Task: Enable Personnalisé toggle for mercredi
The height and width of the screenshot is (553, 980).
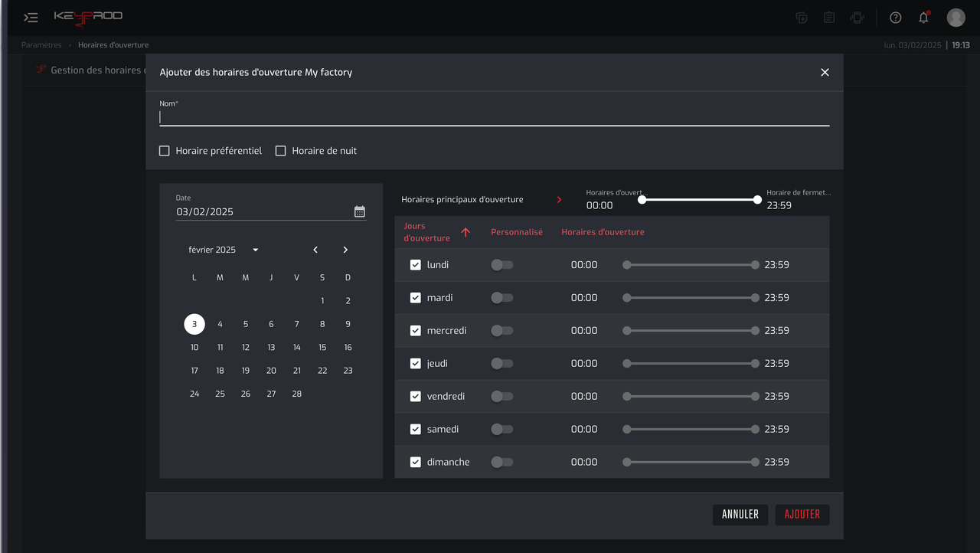Action: (x=502, y=331)
